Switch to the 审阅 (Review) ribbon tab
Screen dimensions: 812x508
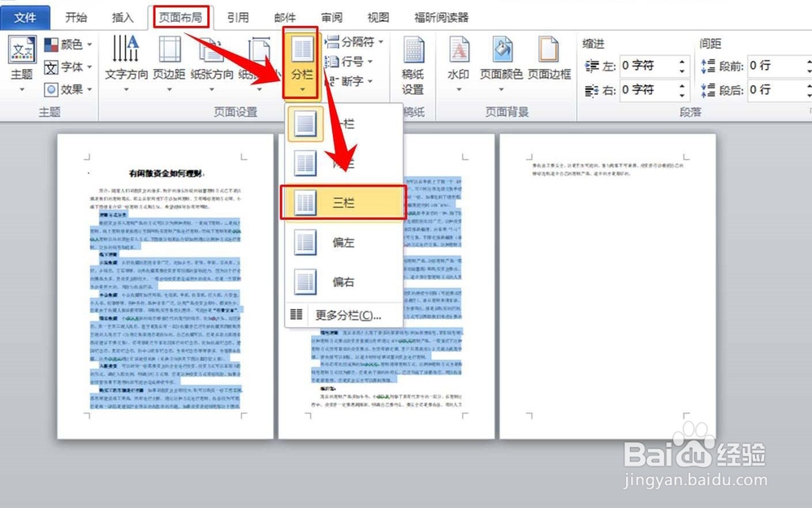tap(330, 15)
